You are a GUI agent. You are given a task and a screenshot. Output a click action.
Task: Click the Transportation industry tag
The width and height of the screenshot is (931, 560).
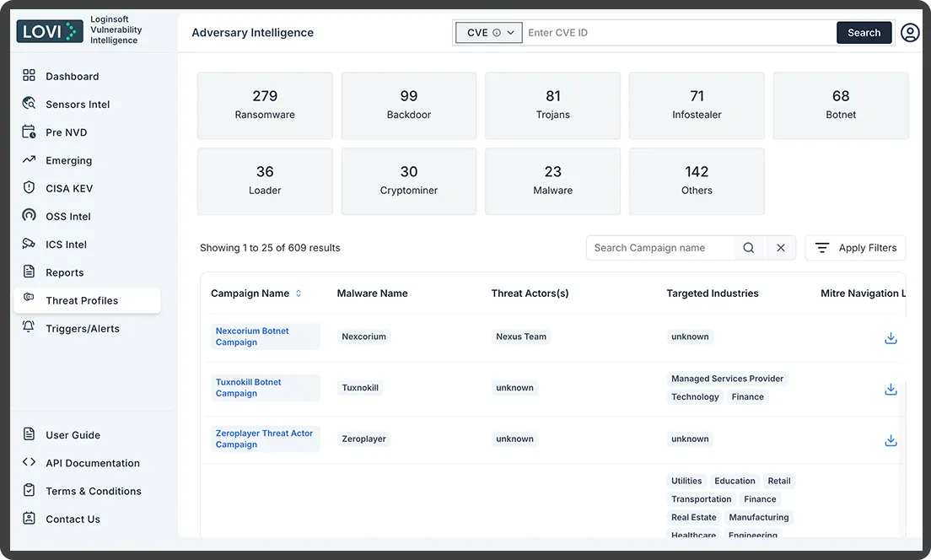[702, 498]
